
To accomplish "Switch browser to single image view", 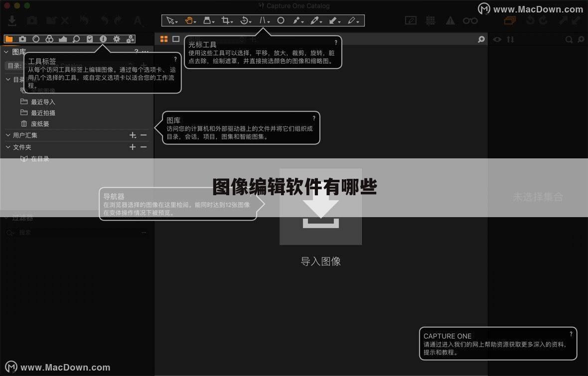I will tap(176, 39).
